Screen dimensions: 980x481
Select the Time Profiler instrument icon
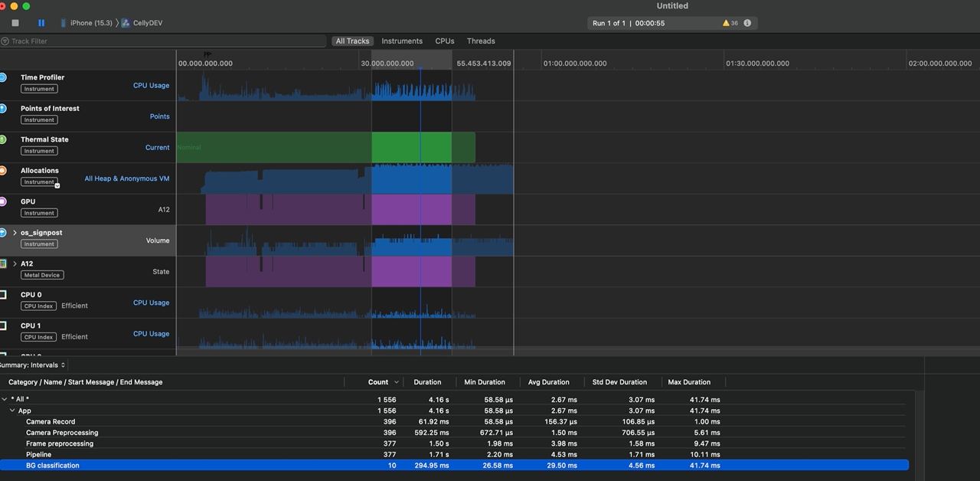(3, 77)
